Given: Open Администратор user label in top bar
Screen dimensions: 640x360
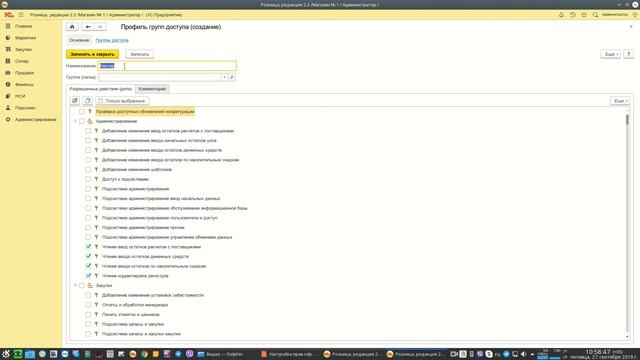Looking at the screenshot, I should [x=615, y=15].
